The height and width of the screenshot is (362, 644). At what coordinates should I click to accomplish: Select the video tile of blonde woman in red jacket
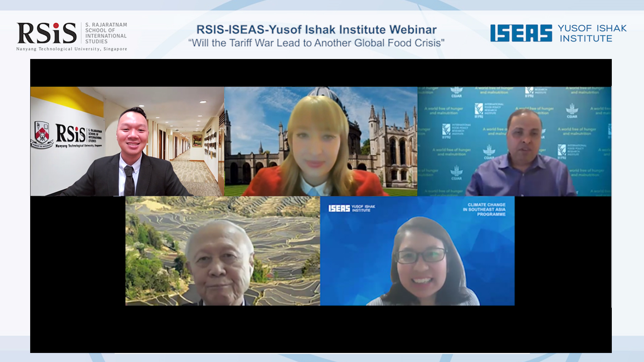tap(321, 141)
